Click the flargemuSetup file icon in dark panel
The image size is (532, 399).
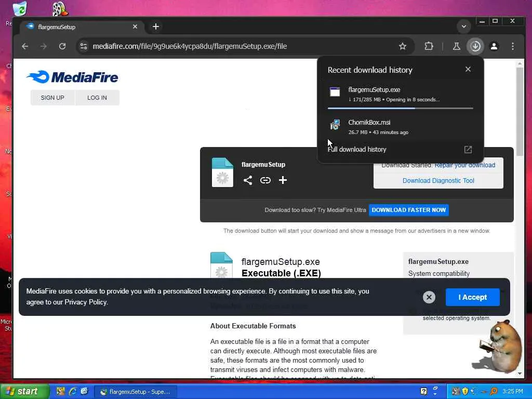coord(222,172)
